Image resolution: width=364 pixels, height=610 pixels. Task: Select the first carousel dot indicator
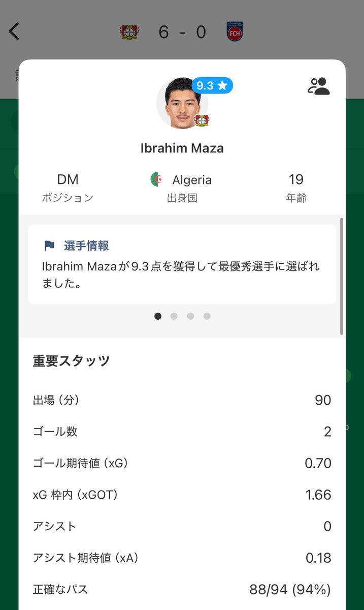pos(158,316)
